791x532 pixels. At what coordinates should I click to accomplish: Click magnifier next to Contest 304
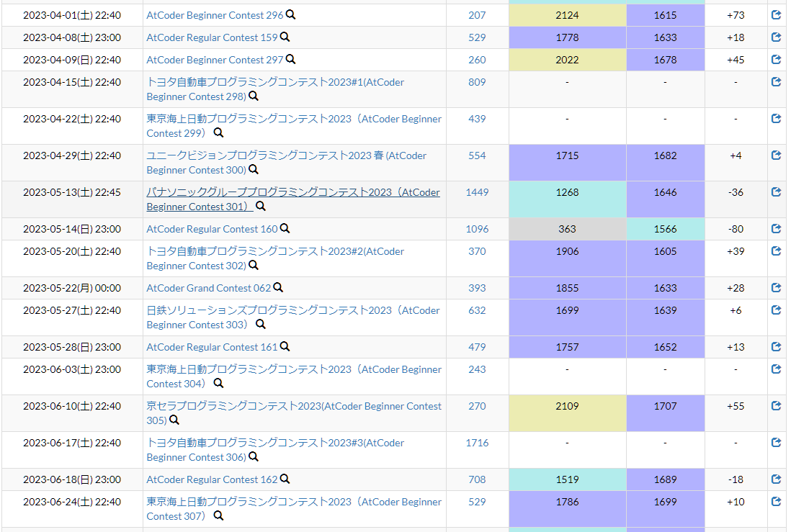[x=218, y=383]
